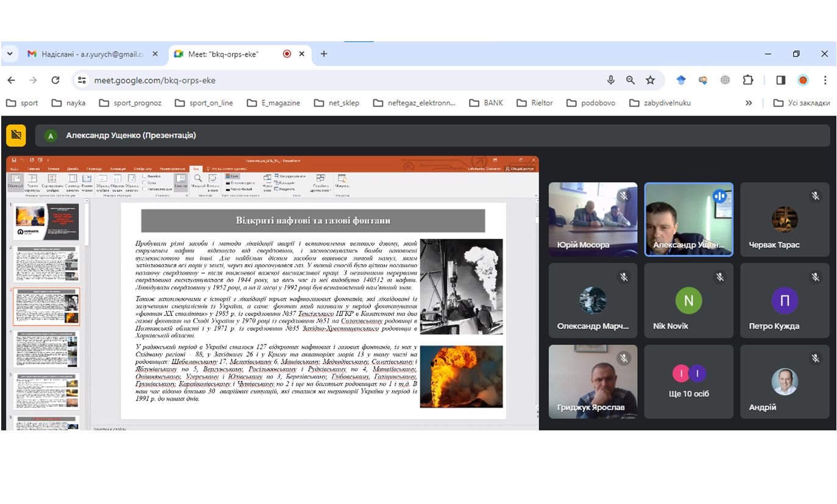Toggle the Сетка checkbox
The height and width of the screenshot is (504, 837).
tap(149, 183)
